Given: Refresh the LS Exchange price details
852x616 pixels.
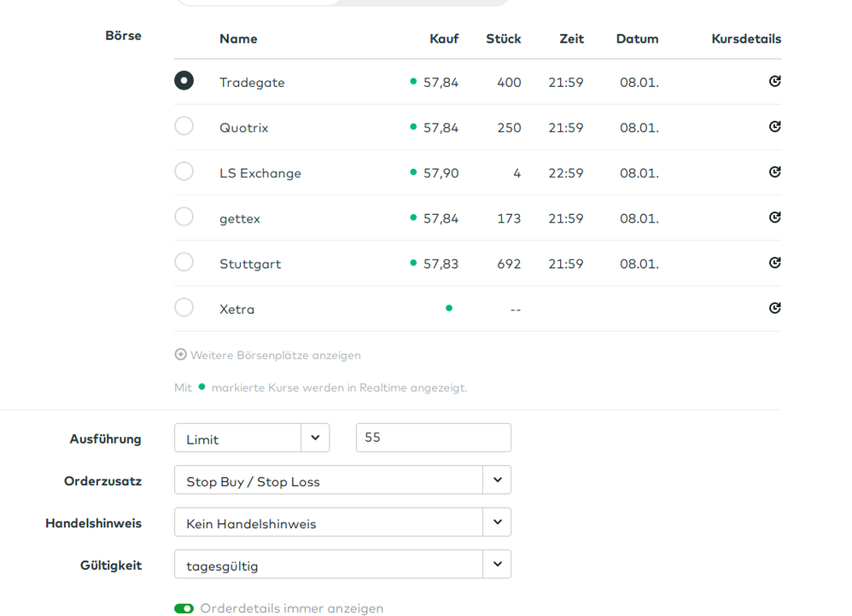Looking at the screenshot, I should coord(774,172).
